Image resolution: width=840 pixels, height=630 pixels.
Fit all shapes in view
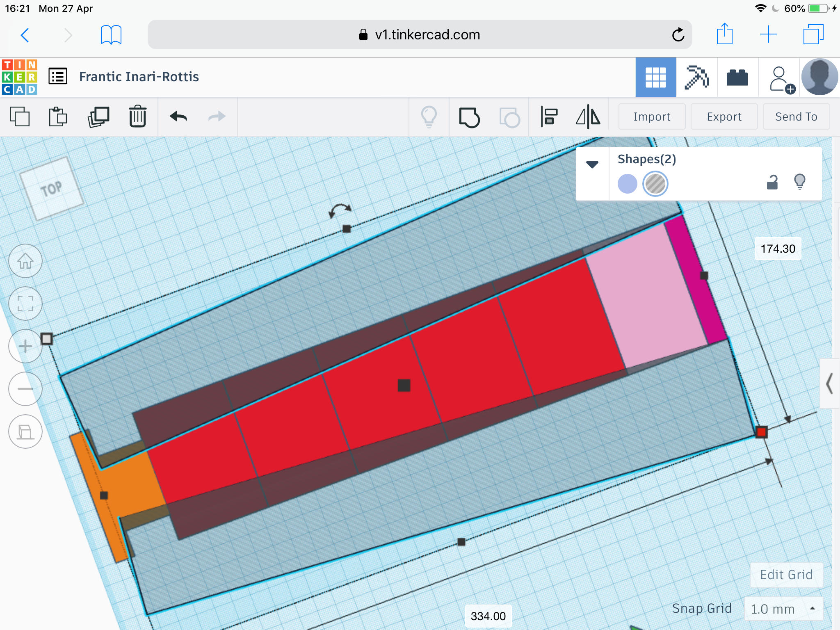pyautogui.click(x=25, y=304)
